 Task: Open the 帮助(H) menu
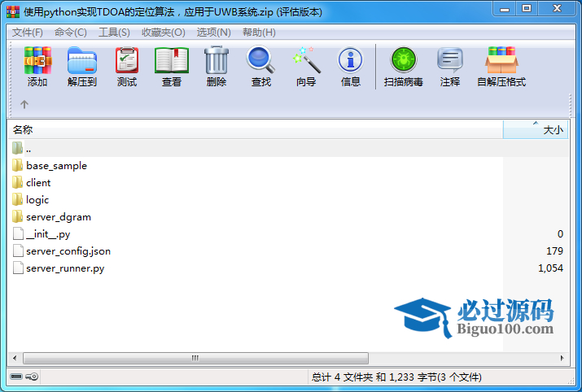click(259, 33)
